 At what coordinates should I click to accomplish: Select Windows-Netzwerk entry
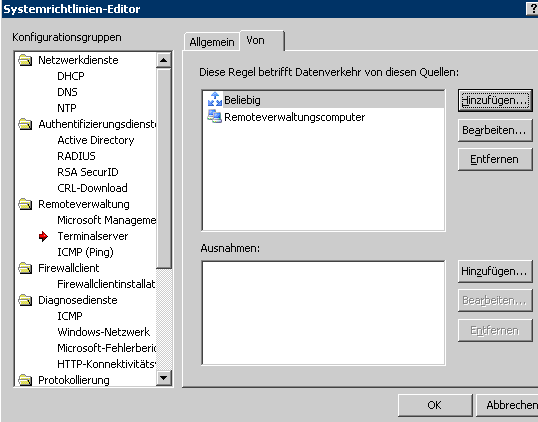[x=104, y=332]
